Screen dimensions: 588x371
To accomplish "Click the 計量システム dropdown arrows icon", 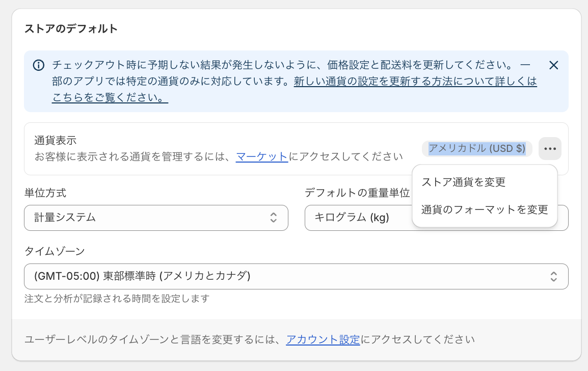I will (x=274, y=218).
